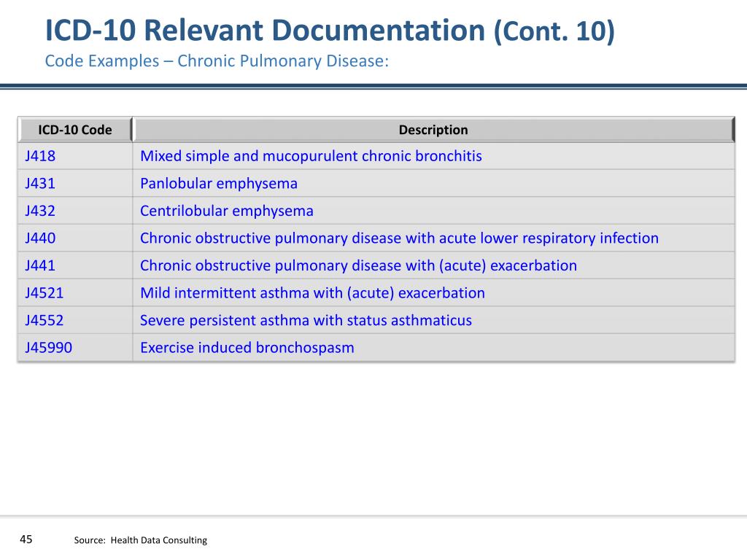Click 'Exercise induced bronchospasm' description

pos(247,348)
